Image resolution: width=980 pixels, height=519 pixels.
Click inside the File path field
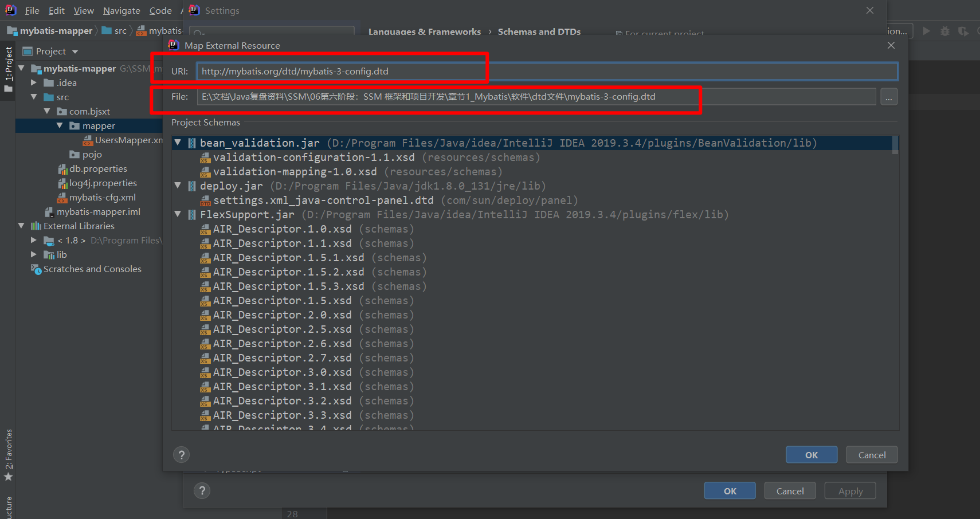pyautogui.click(x=536, y=97)
